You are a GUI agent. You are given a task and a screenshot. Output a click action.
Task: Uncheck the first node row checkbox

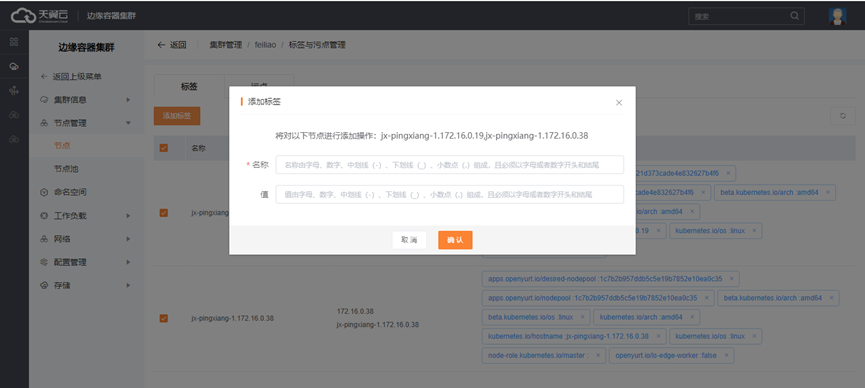(x=163, y=212)
